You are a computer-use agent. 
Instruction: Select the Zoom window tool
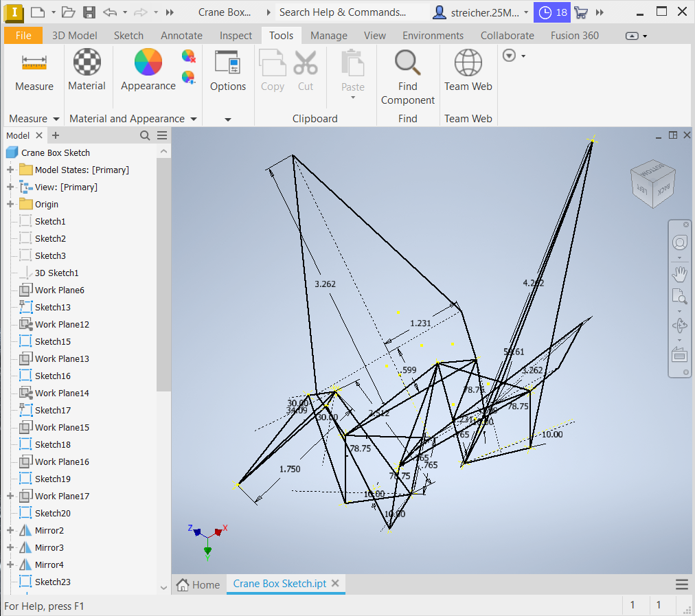(x=679, y=296)
